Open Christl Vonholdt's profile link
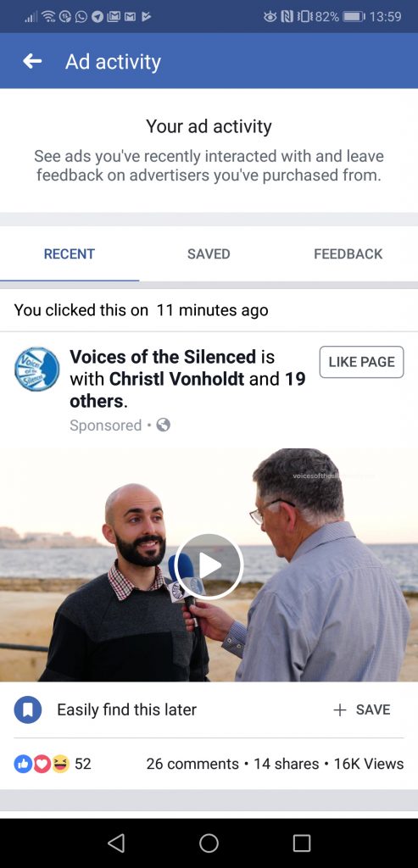Screen dimensions: 418x868 pyautogui.click(x=178, y=379)
